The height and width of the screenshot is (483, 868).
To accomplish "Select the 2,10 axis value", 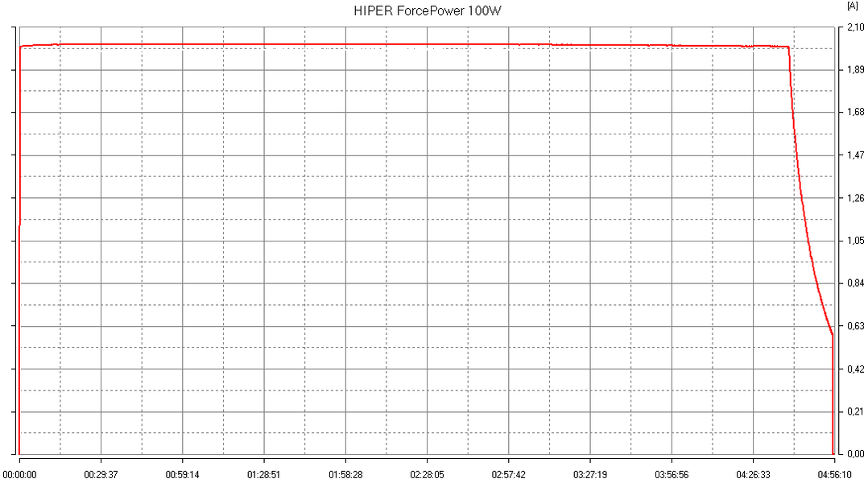I will pyautogui.click(x=855, y=27).
